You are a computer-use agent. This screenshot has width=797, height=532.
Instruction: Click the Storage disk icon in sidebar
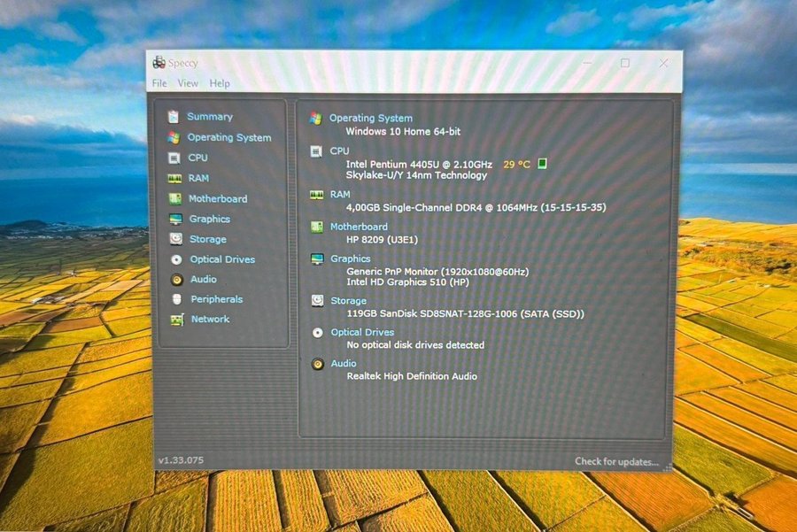[x=176, y=239]
